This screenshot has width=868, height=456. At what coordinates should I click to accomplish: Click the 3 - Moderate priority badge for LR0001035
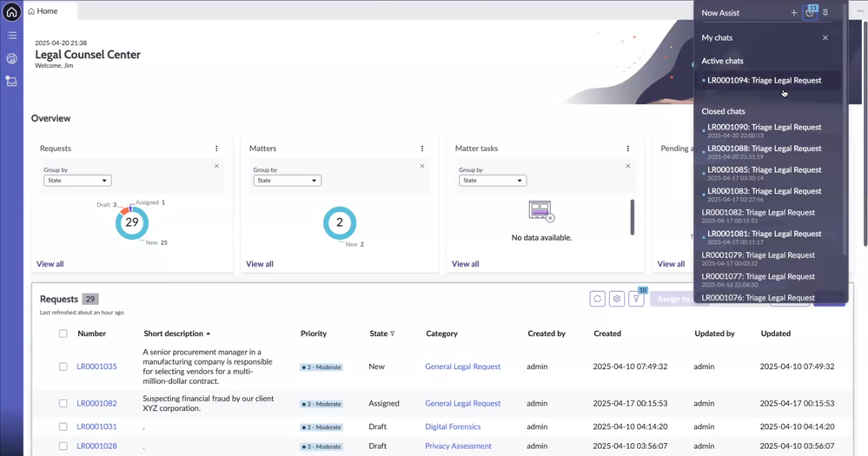[321, 367]
